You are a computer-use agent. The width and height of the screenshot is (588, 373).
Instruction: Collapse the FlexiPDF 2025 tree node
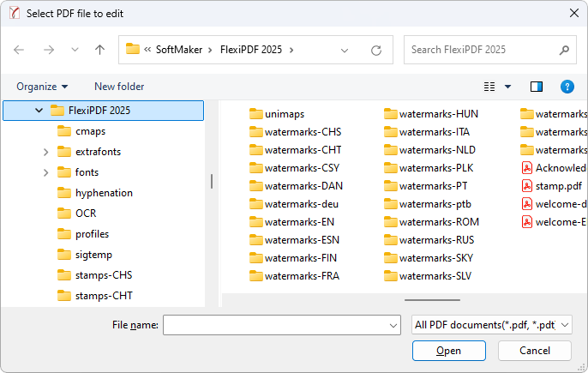point(39,111)
